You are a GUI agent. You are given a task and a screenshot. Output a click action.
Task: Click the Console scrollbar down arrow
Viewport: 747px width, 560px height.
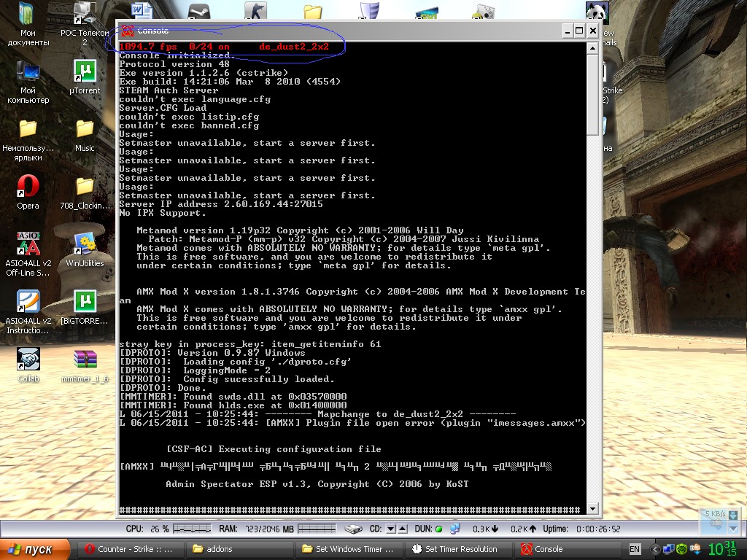tap(592, 508)
